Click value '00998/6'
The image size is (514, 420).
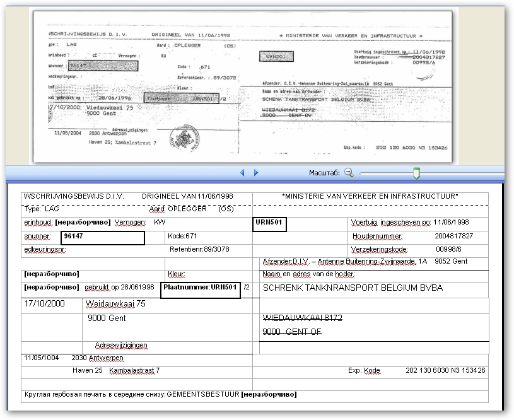[448, 250]
